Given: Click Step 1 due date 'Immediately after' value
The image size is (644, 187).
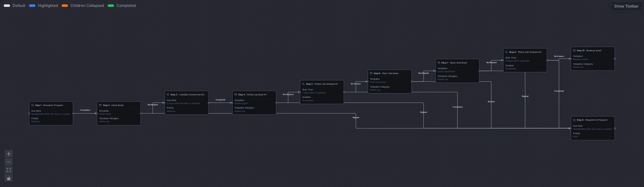Looking at the screenshot, I should point(51,114).
